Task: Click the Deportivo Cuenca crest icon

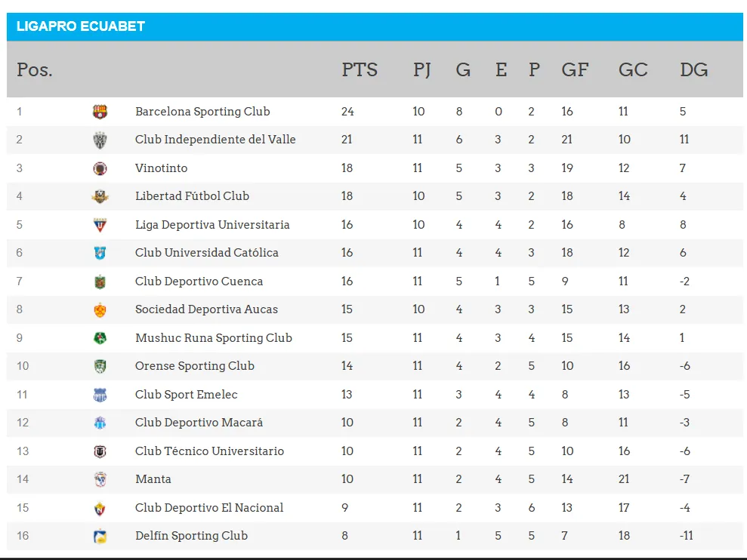Action: (100, 282)
